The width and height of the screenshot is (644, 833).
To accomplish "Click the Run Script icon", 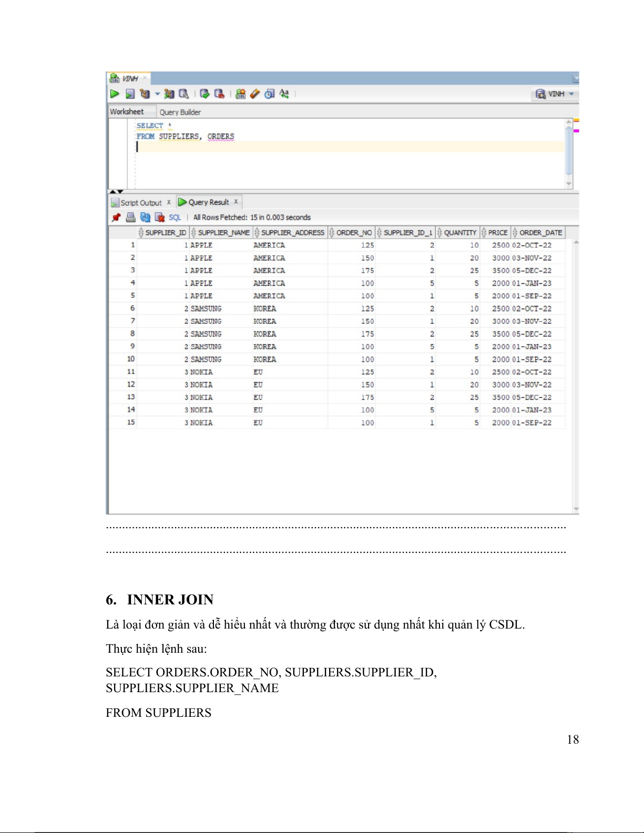I will pos(130,94).
